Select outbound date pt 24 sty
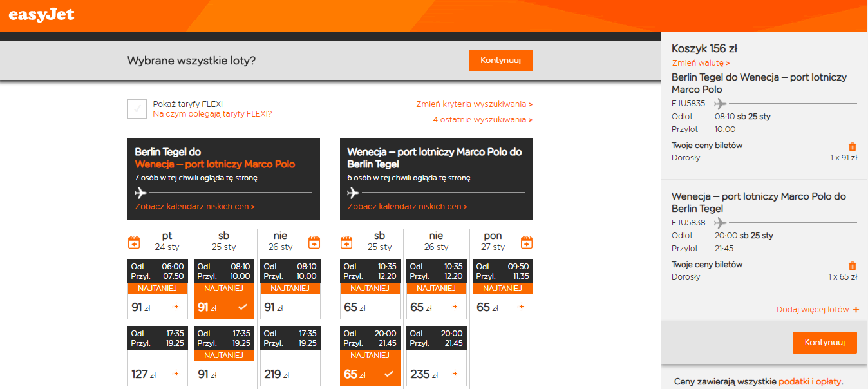This screenshot has height=389, width=868. click(x=167, y=241)
